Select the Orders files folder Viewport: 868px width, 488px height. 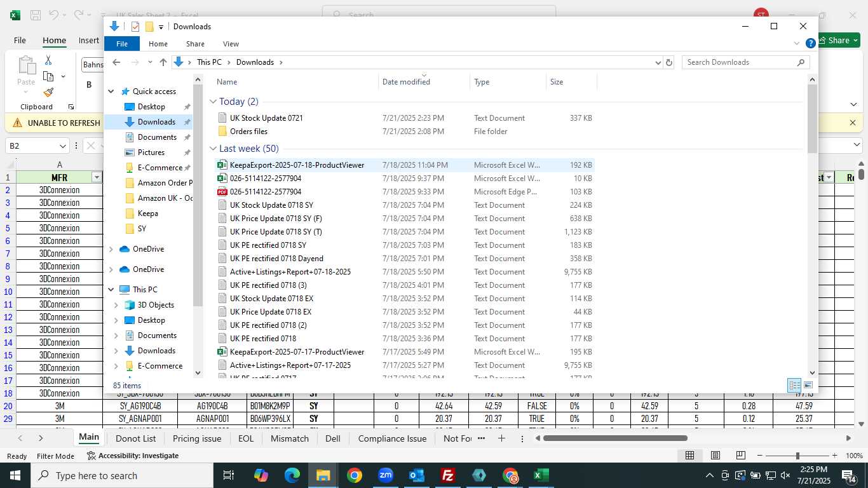coord(248,132)
